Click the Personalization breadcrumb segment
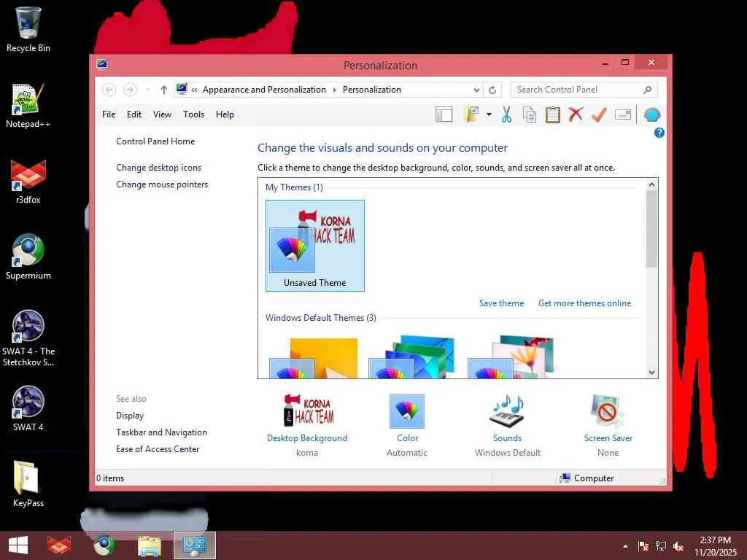The width and height of the screenshot is (747, 560). coord(371,90)
